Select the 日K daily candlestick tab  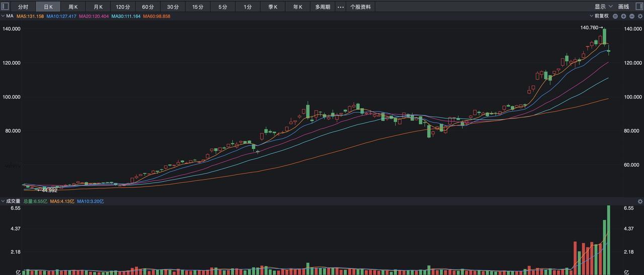tap(48, 7)
